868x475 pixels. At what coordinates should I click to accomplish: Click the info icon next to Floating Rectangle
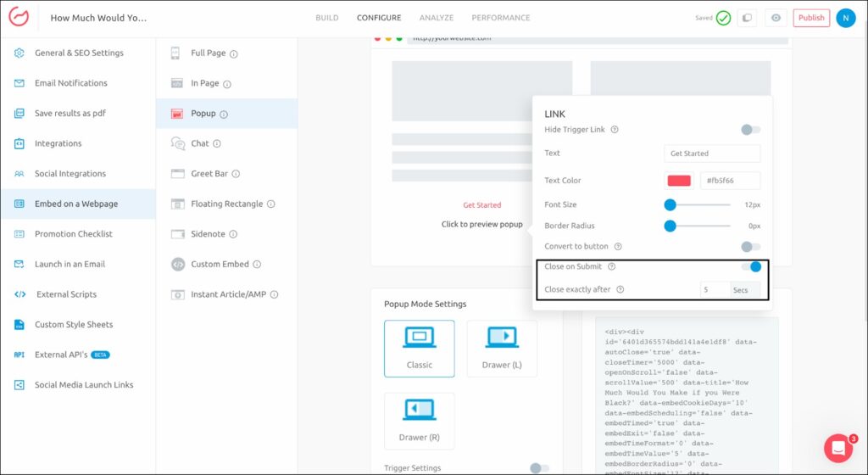click(x=271, y=204)
